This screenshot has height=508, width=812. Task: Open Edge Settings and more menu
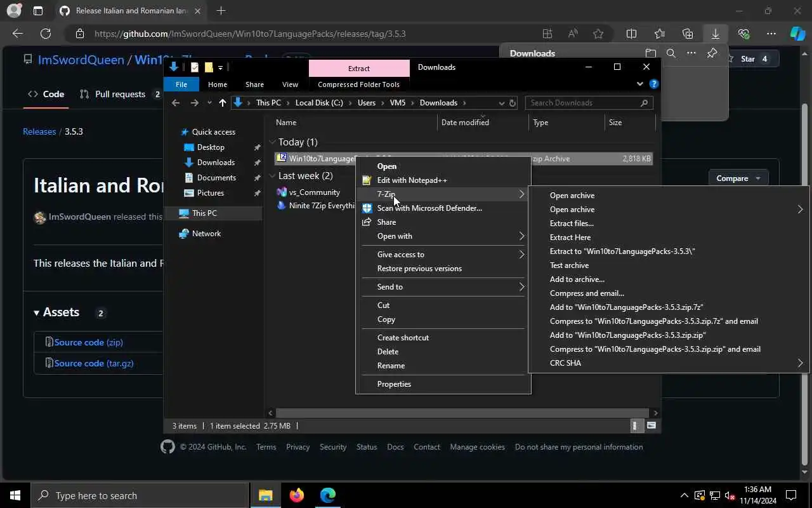771,34
